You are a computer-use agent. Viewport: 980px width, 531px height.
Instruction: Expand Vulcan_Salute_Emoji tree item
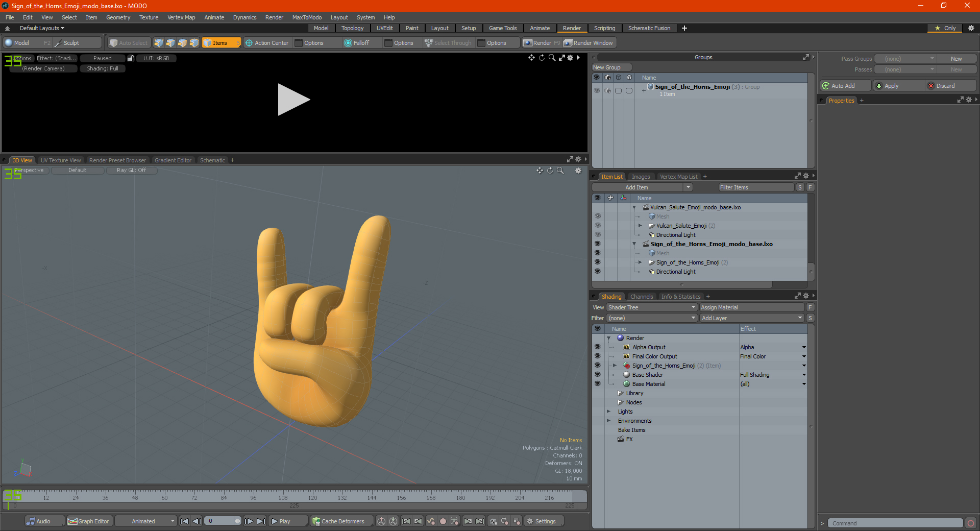pos(640,226)
